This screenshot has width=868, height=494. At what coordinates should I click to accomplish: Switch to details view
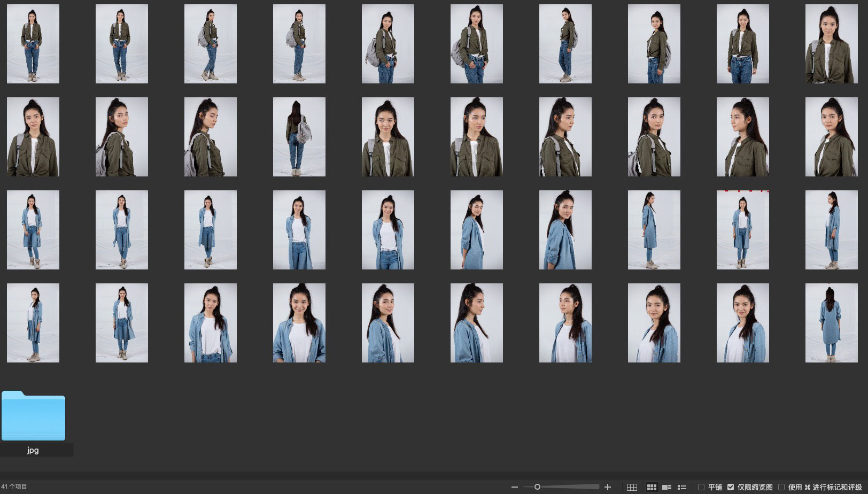[666, 487]
